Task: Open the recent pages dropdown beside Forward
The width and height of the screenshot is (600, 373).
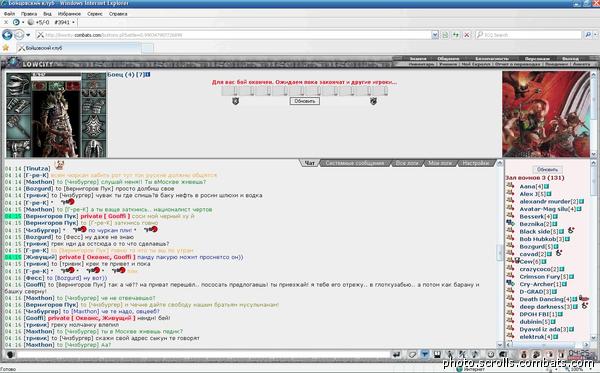Action: coord(28,35)
